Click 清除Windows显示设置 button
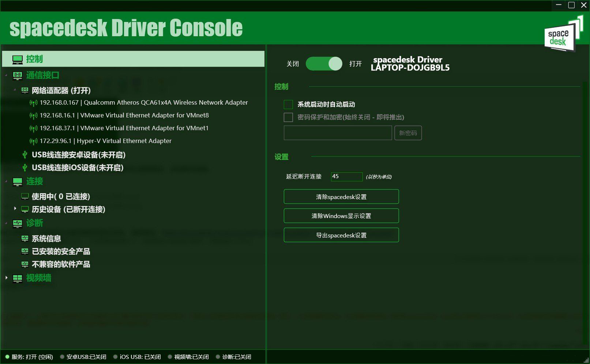 [341, 216]
